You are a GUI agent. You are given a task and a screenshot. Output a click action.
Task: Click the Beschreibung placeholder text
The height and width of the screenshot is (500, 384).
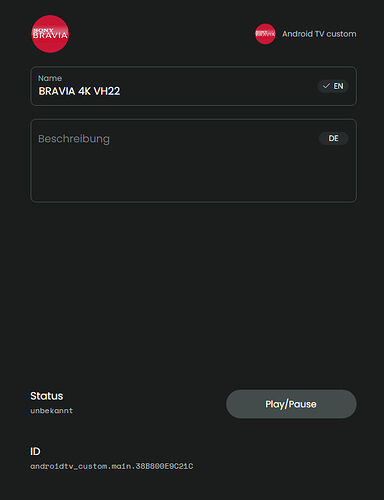coord(74,139)
